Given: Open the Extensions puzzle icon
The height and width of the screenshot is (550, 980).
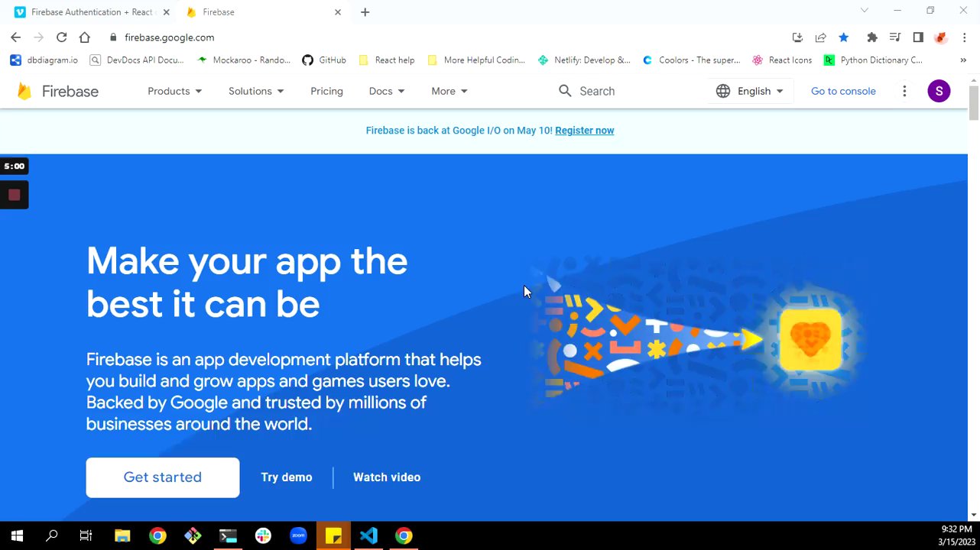Looking at the screenshot, I should 872,37.
